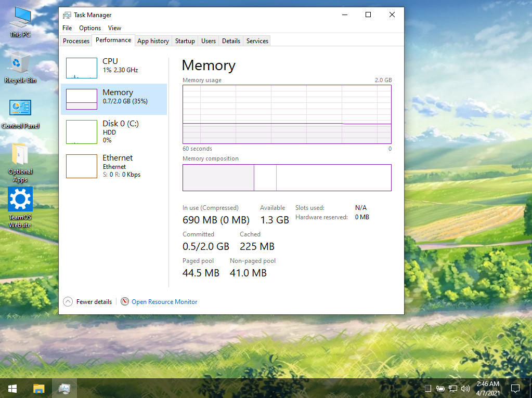Open the Options menu
532x398 pixels.
click(x=90, y=28)
